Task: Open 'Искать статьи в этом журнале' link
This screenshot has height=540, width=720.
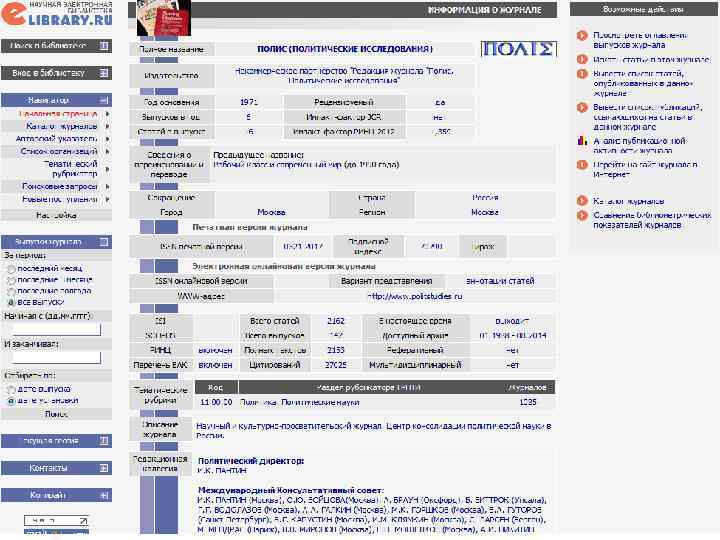Action: pos(651,59)
